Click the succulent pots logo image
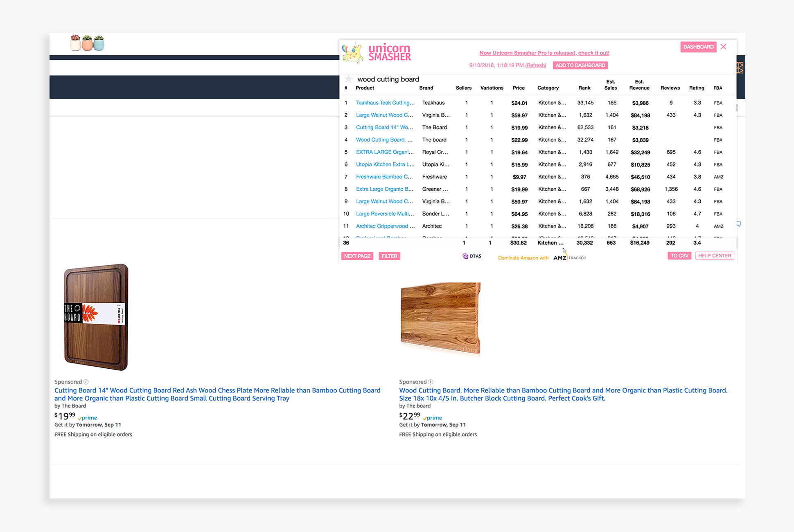Image resolution: width=794 pixels, height=532 pixels. click(87, 43)
